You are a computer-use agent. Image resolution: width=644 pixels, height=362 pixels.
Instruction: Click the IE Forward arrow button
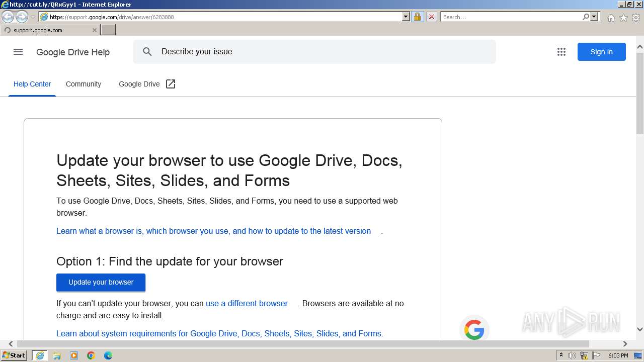coord(22,17)
